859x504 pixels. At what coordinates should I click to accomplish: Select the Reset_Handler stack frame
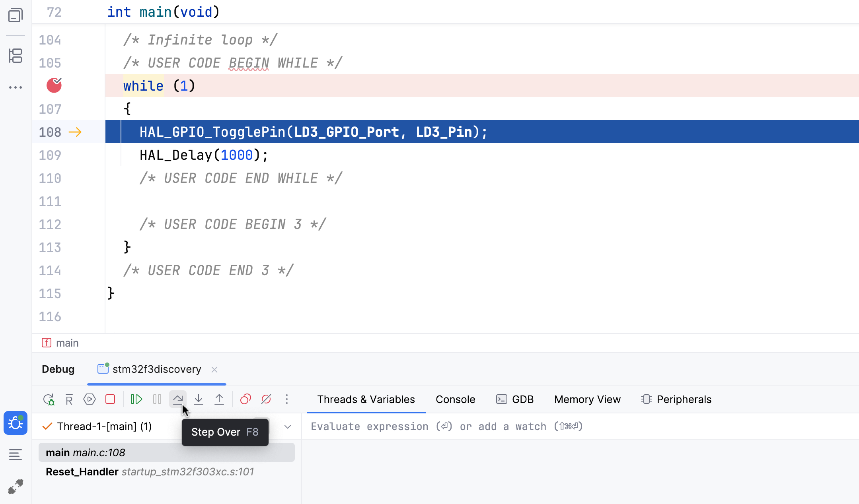point(150,472)
